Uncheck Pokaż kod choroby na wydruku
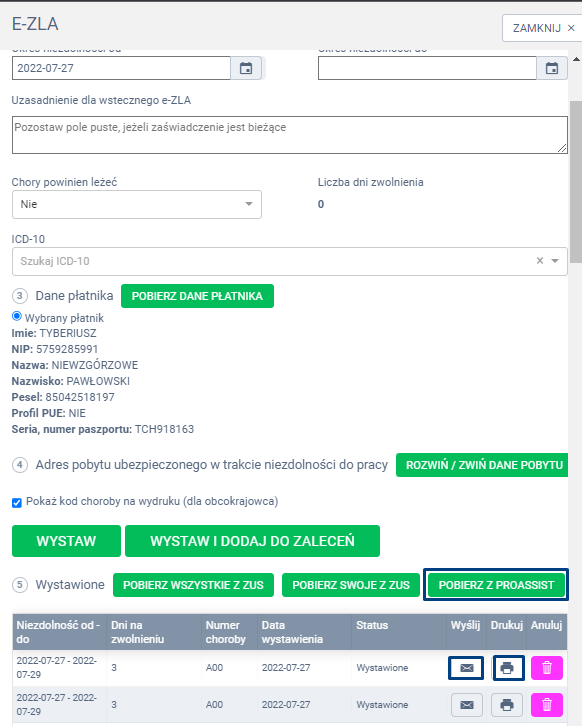This screenshot has height=726, width=582. pos(17,502)
